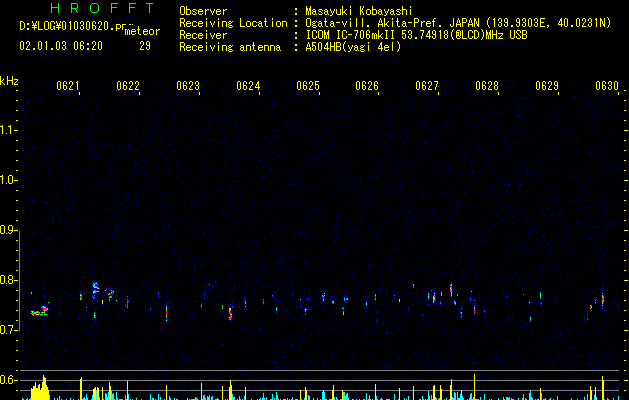Viewport: 629px width, 400px height.
Task: Click the 'meteor' count label
Action: click(x=142, y=31)
